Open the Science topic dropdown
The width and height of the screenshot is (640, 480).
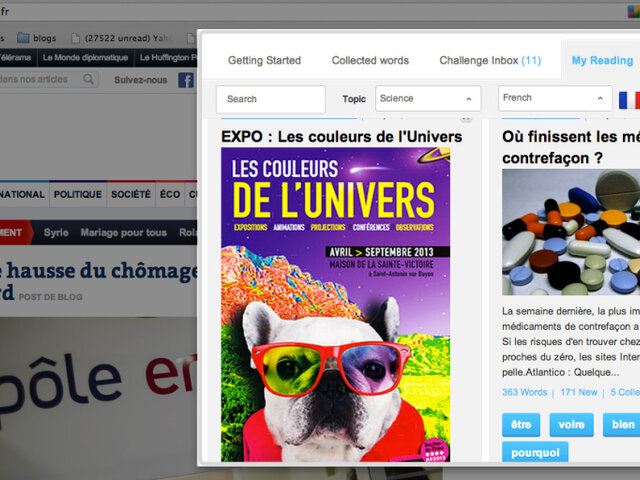428,98
